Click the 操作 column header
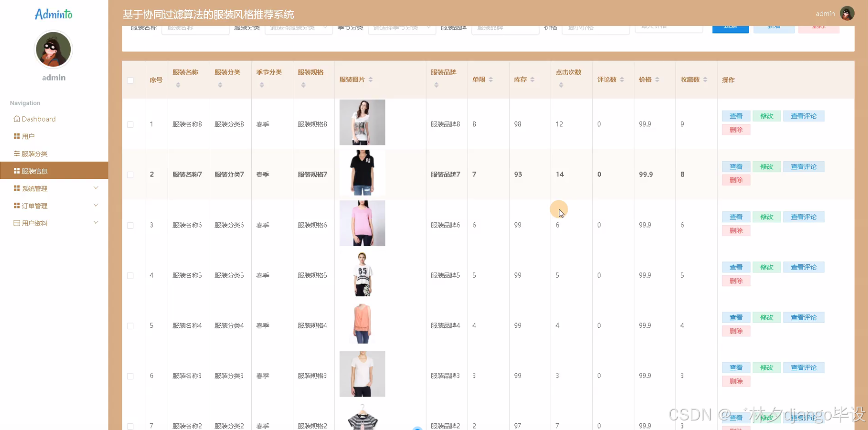Screen dimensions: 868x430 [x=728, y=80]
